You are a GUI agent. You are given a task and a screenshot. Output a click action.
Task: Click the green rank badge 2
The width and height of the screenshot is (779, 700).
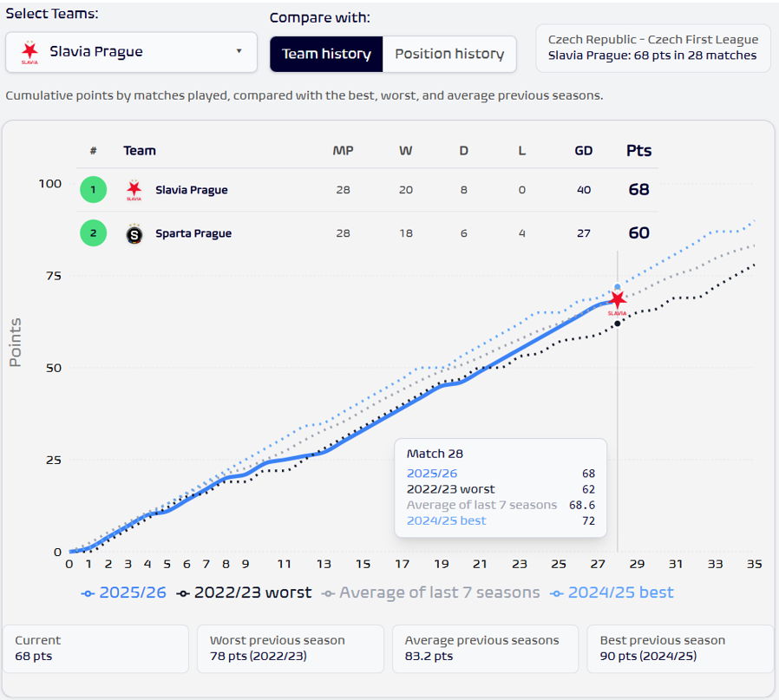coord(93,232)
